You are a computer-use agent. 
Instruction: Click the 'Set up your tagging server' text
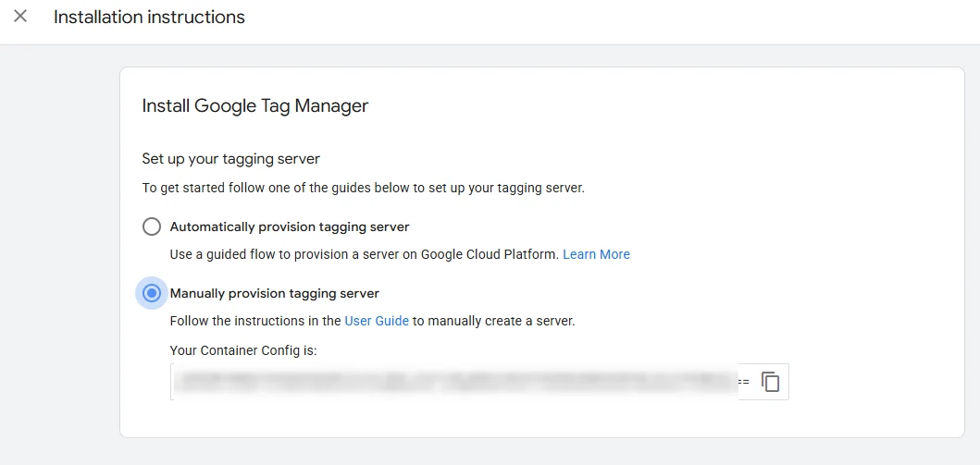(231, 159)
